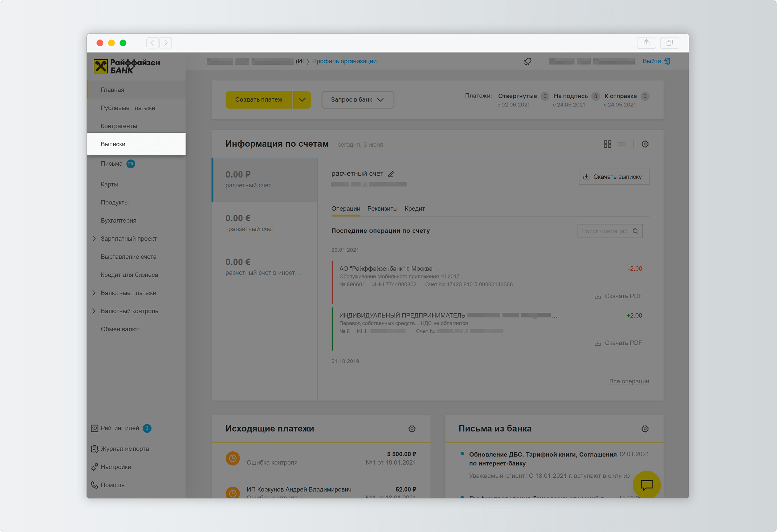The image size is (777, 532).
Task: Open settings gear for bank letters
Action: 645,429
